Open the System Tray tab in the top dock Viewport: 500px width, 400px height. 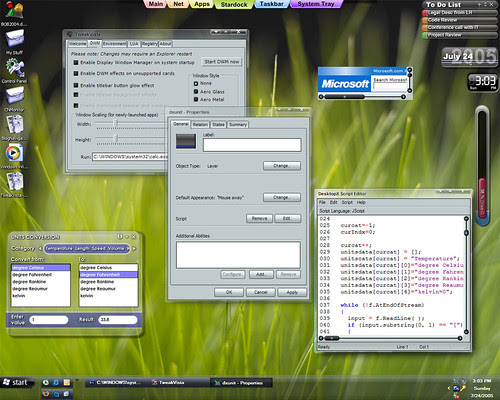point(316,4)
